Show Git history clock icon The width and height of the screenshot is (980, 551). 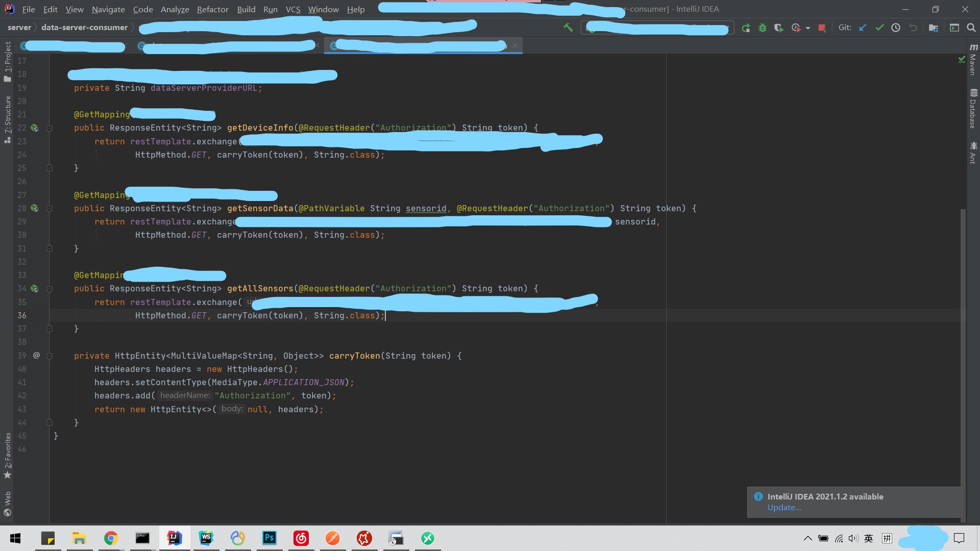pos(896,28)
